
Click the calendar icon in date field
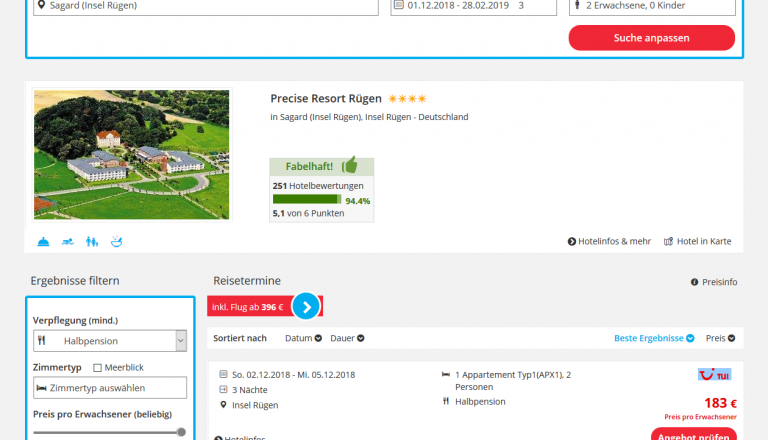tap(399, 5)
